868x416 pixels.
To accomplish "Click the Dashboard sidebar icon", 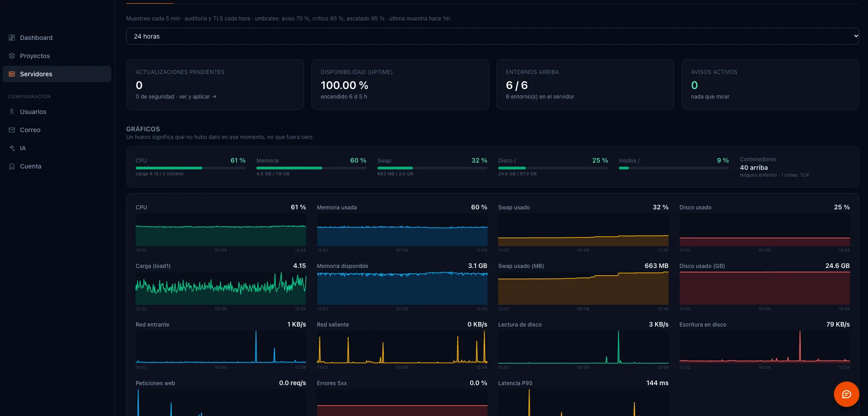I will coord(12,38).
